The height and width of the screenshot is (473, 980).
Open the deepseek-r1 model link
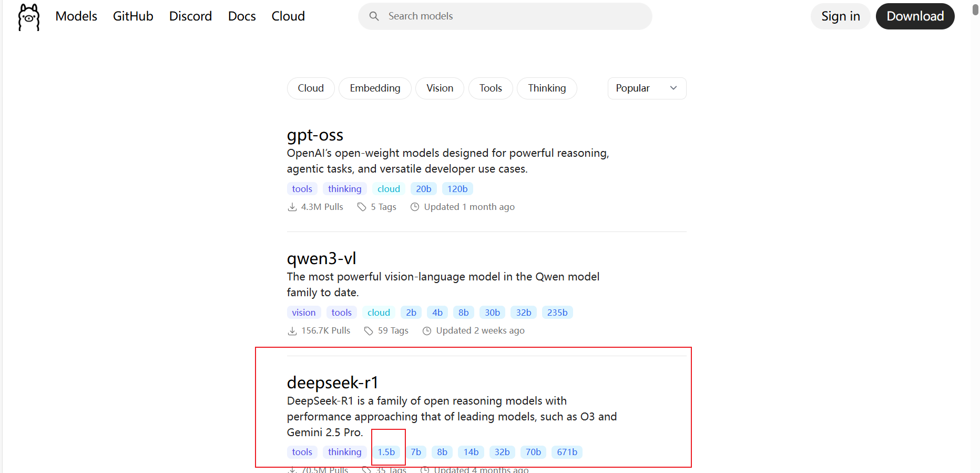(x=333, y=383)
